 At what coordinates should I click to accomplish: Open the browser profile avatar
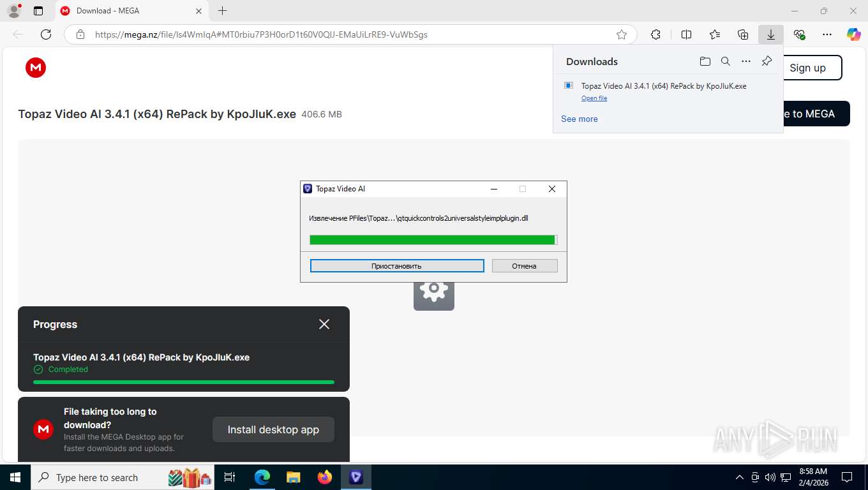(13, 11)
